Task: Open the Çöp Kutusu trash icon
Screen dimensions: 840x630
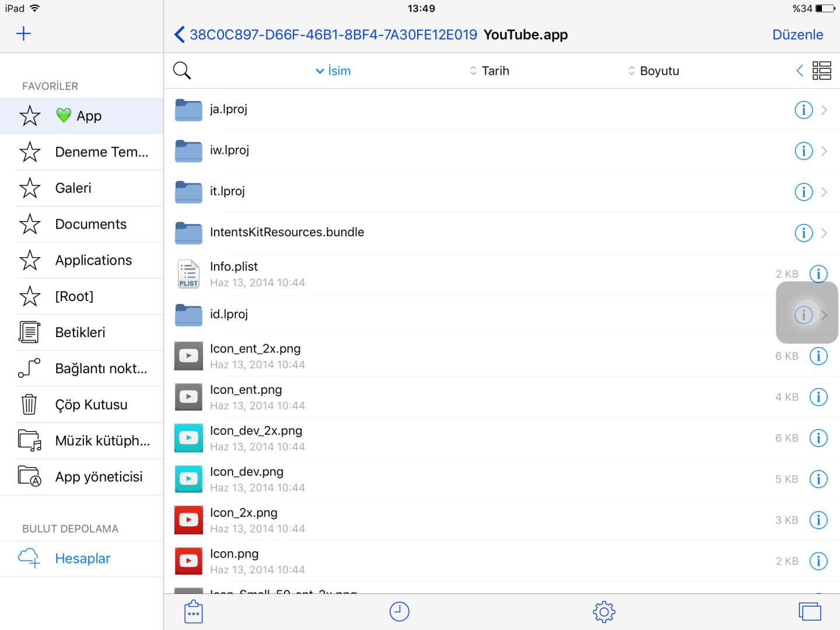Action: [x=29, y=404]
